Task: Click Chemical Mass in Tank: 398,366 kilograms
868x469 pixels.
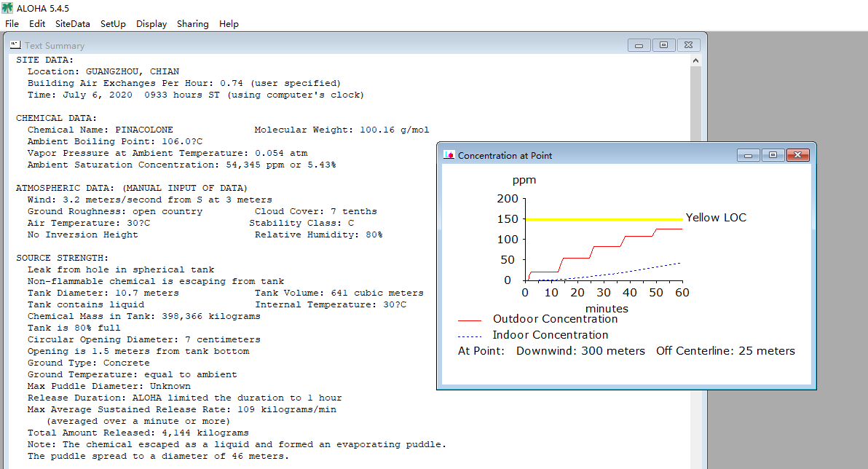Action: (144, 315)
